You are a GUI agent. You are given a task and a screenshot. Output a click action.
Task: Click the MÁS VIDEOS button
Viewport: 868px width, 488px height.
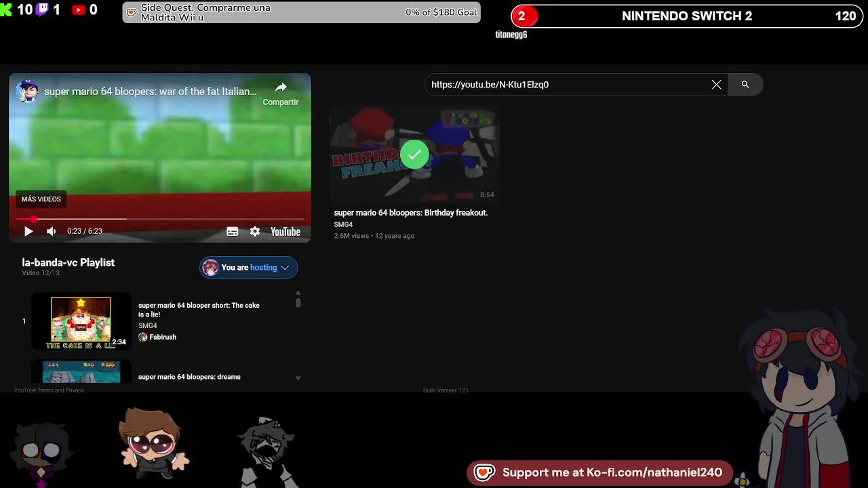pyautogui.click(x=41, y=199)
